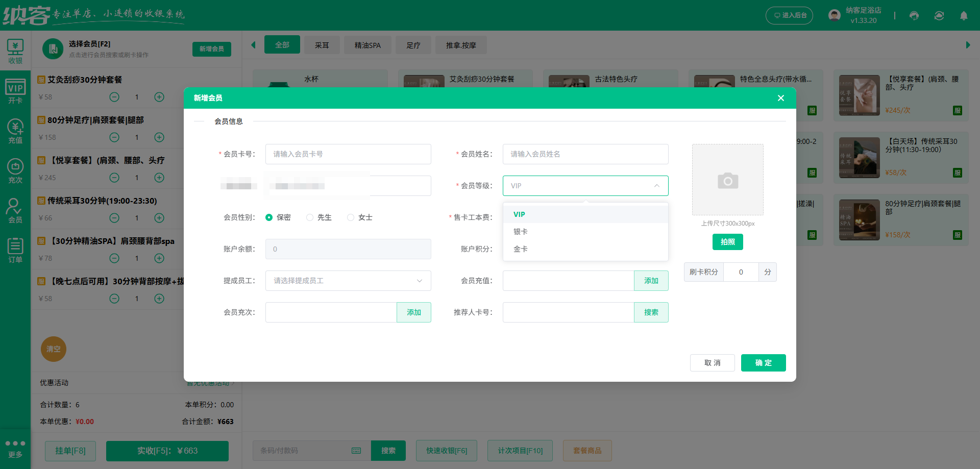
Task: Switch to the 全部 category tab
Action: 282,45
